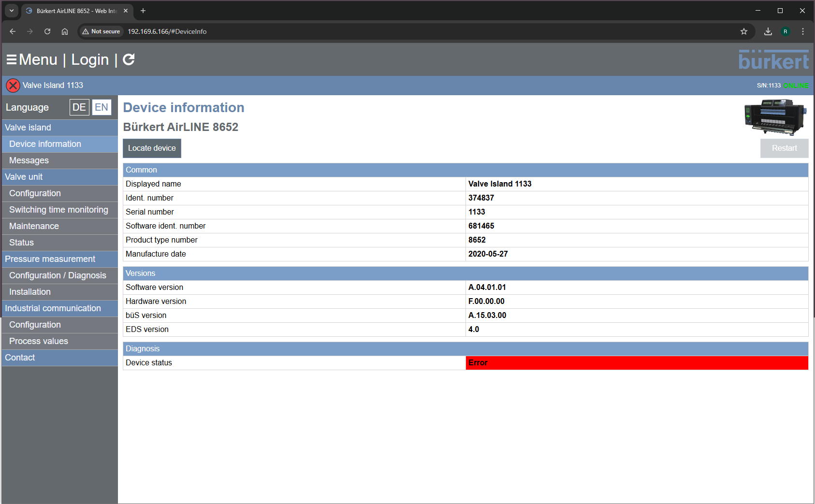This screenshot has width=815, height=504.
Task: Select Device information in sidebar
Action: click(60, 144)
